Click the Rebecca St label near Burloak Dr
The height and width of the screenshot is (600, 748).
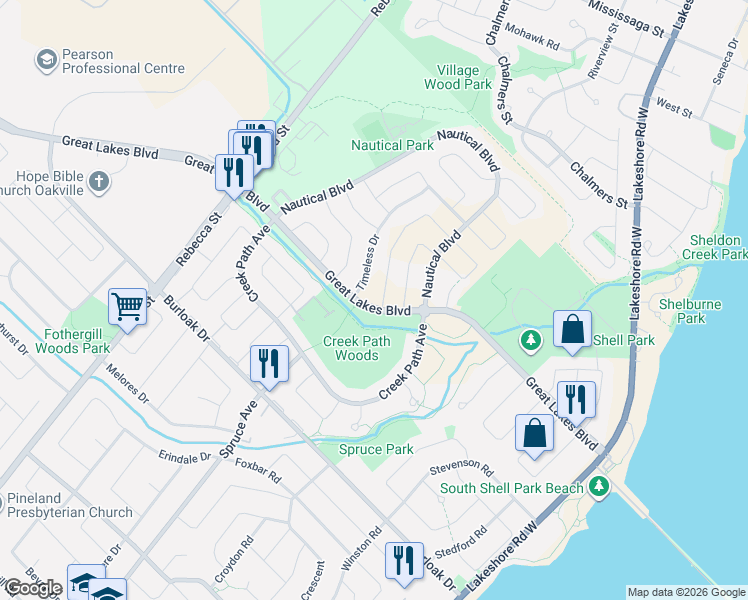click(199, 239)
